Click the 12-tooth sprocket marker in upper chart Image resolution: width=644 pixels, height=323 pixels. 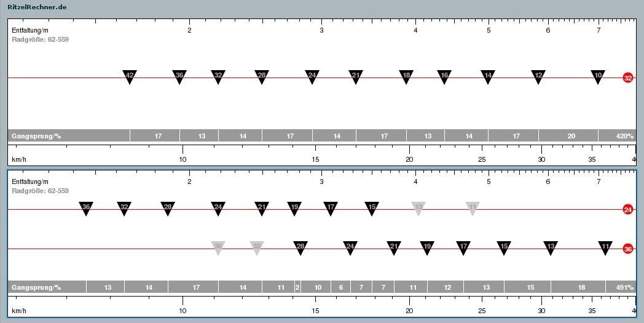538,76
